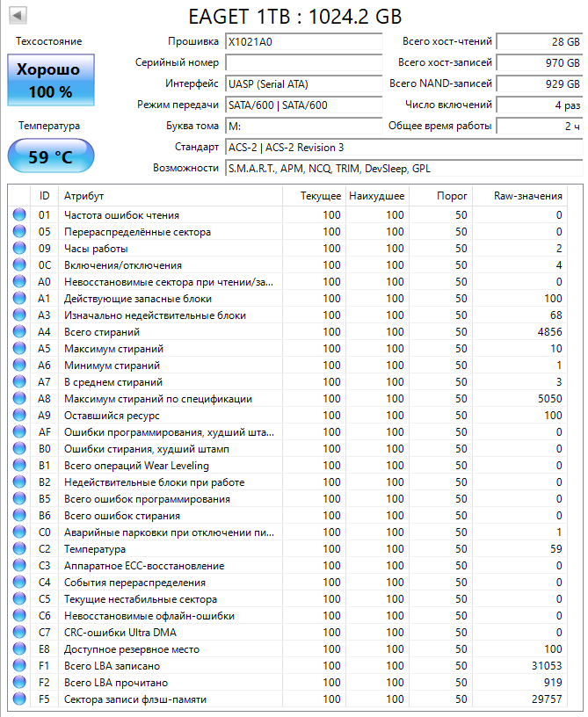Click status orb beside CRC-ошибки Ultra DMA

[19, 633]
